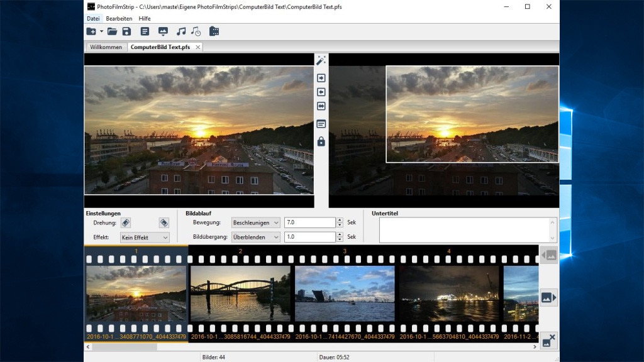The width and height of the screenshot is (644, 362).
Task: Select the ComputerBild Text.pfs tab
Action: pyautogui.click(x=160, y=47)
